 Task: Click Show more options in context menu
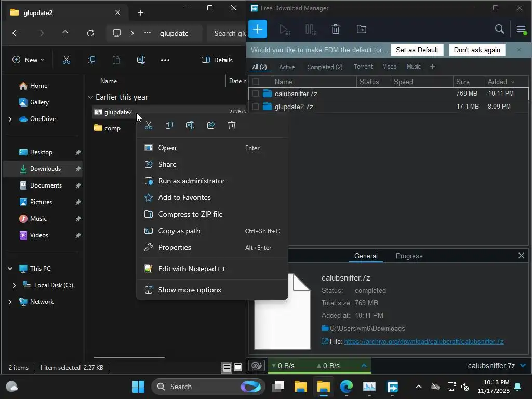212,290
